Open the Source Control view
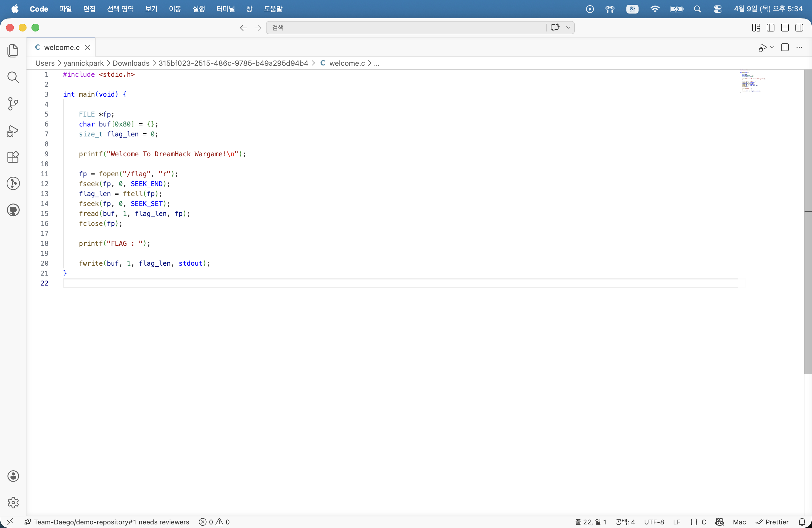The image size is (812, 528). click(13, 104)
